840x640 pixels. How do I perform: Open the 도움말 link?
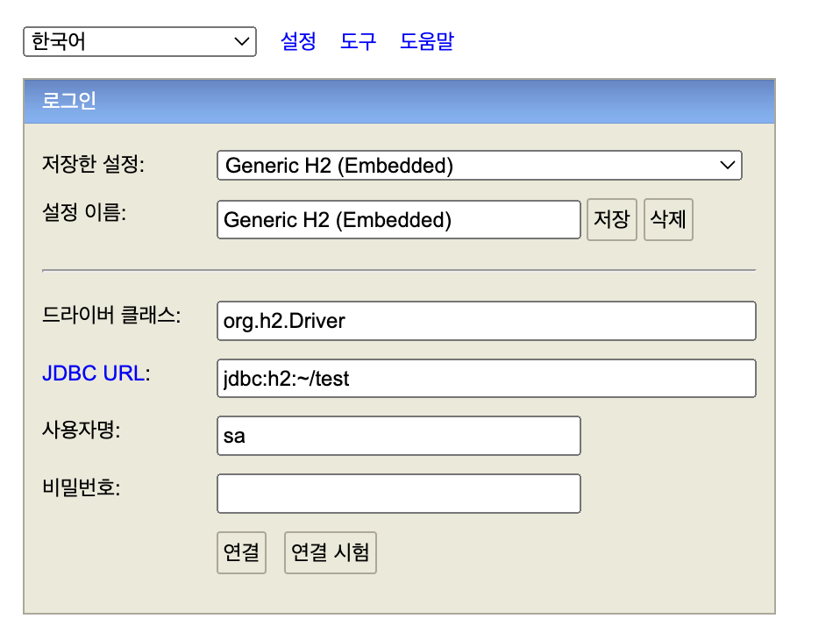tap(427, 41)
